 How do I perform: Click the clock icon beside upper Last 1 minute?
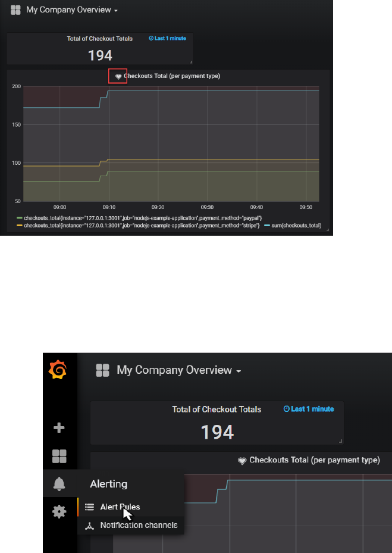pos(151,38)
